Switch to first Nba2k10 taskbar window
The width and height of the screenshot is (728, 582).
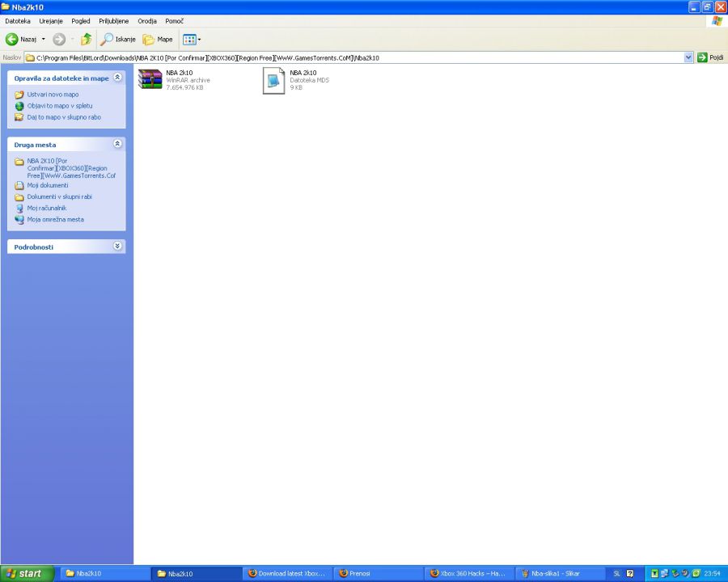click(104, 574)
